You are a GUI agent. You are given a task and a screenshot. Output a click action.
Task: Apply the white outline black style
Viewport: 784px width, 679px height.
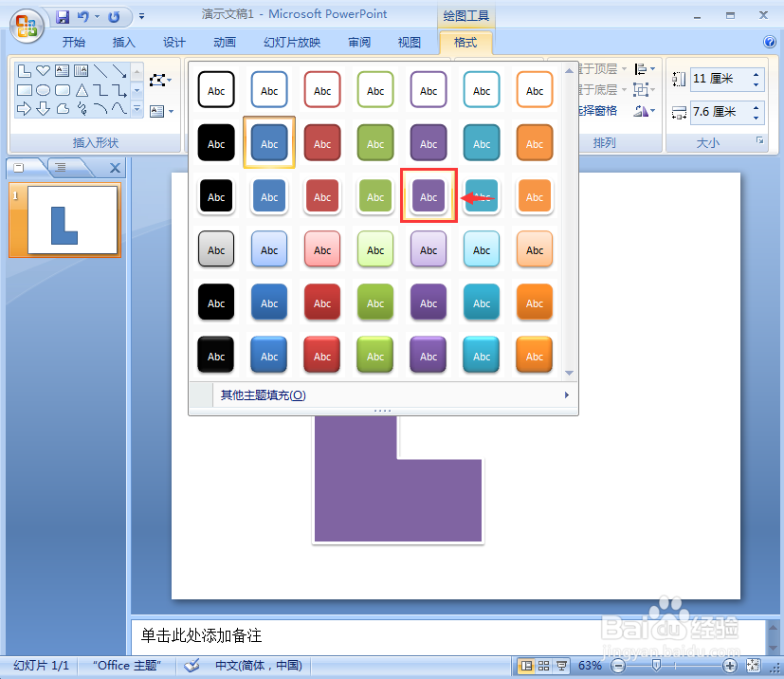[216, 90]
